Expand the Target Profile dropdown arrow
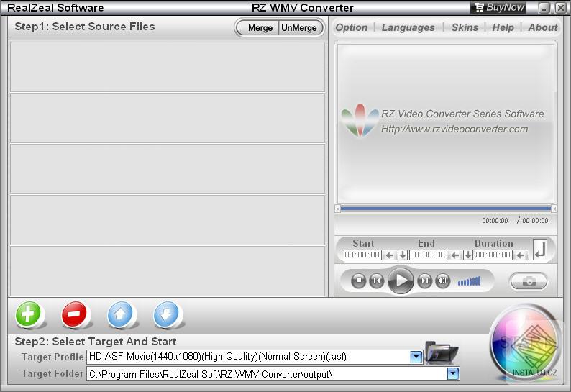 click(x=416, y=357)
